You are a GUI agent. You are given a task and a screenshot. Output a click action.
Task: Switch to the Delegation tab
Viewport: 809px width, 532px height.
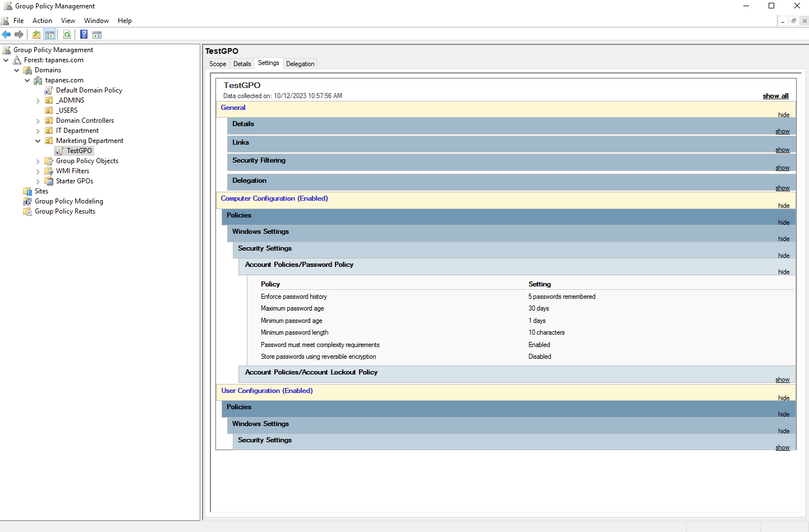click(x=300, y=64)
